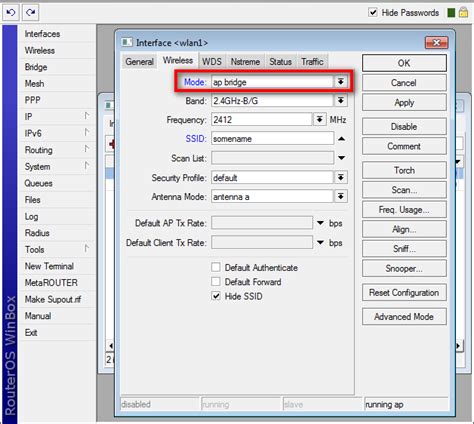
Task: Open the Security Profile dropdown
Action: (341, 178)
